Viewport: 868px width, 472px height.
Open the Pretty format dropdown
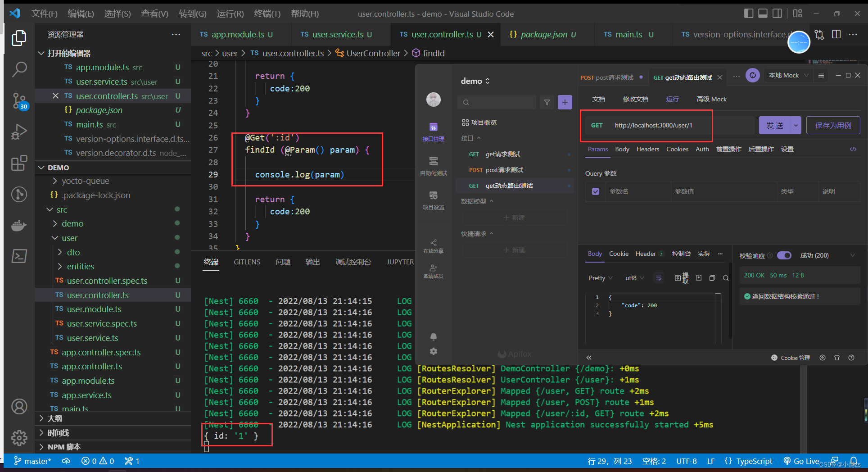tap(601, 278)
